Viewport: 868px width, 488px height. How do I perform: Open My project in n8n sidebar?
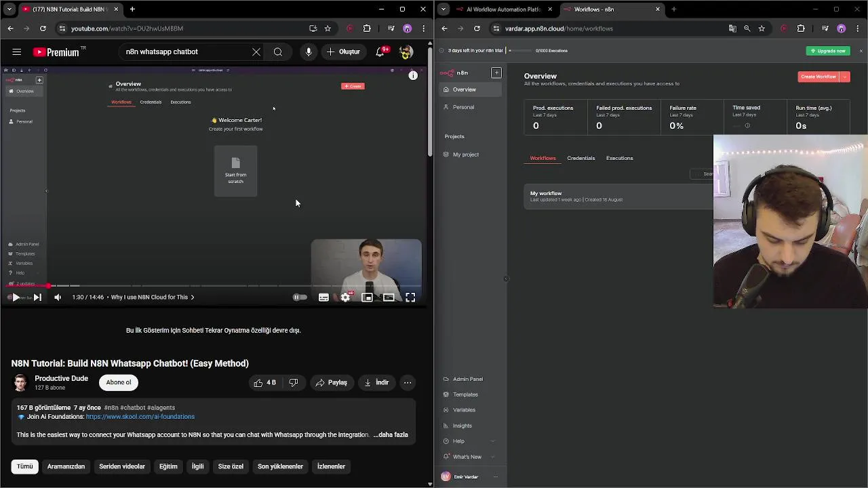(471, 155)
